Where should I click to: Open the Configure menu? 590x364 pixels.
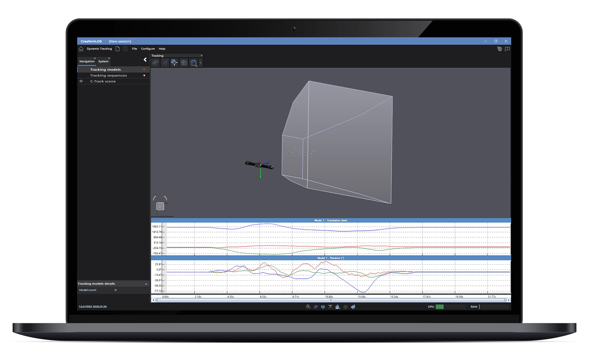pyautogui.click(x=148, y=49)
